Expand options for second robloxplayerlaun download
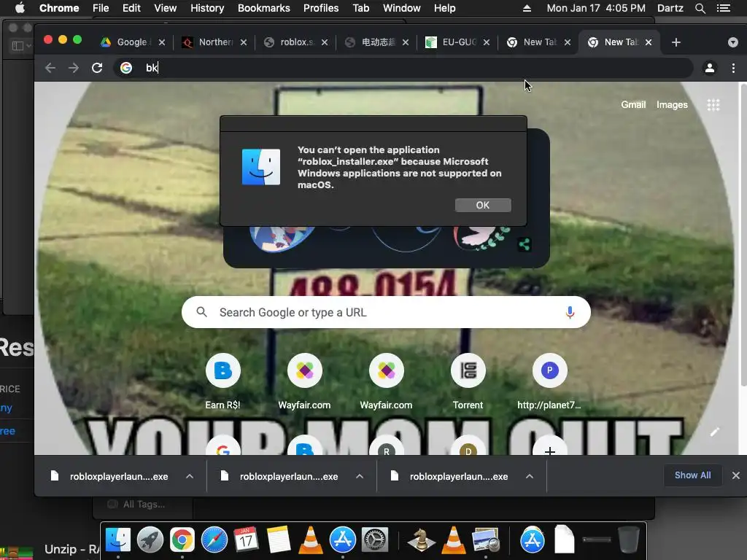The image size is (747, 560). pos(360,476)
